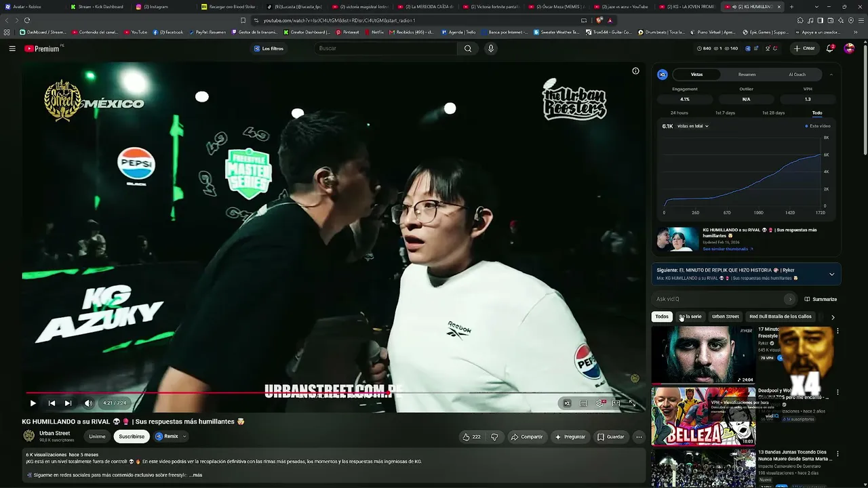
Task: Click the Summarize button
Action: (x=821, y=300)
